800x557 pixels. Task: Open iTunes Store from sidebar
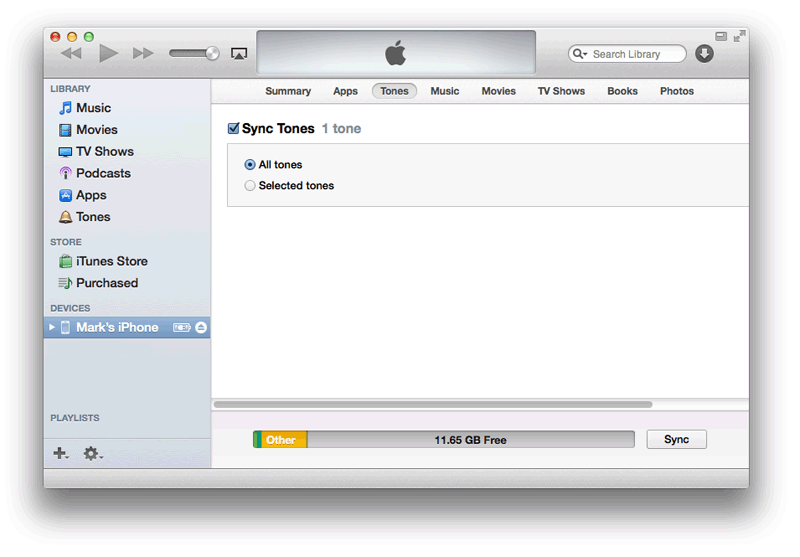point(111,262)
